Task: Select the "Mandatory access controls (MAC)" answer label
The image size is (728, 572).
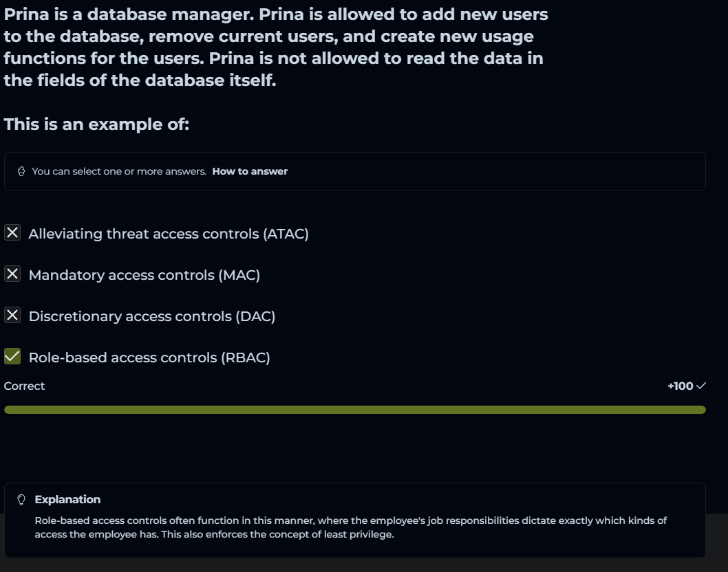Action: (x=144, y=275)
